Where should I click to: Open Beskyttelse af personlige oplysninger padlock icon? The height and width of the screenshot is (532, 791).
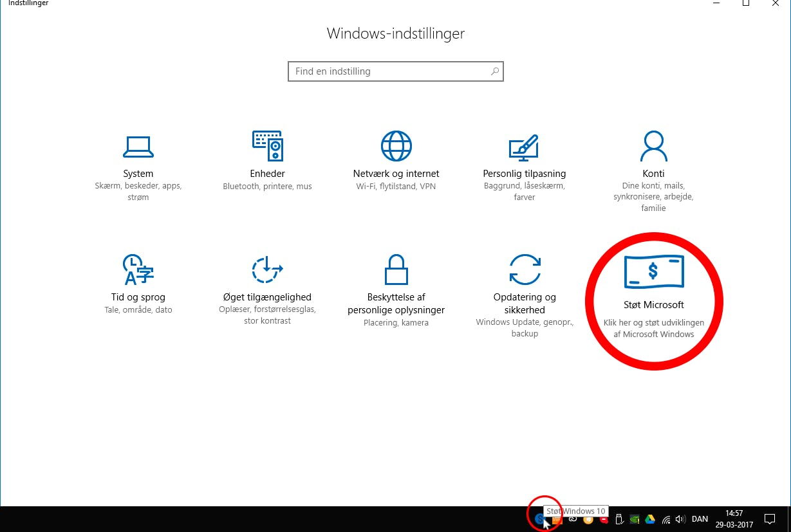[396, 270]
